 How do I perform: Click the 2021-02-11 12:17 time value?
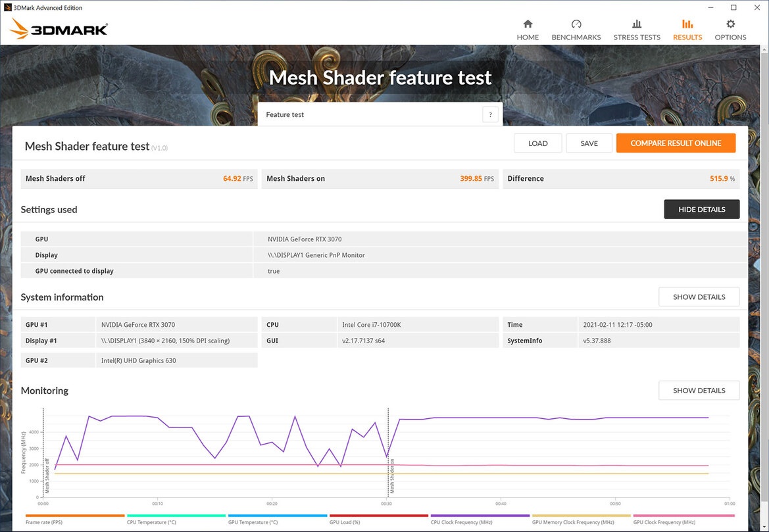pos(618,325)
